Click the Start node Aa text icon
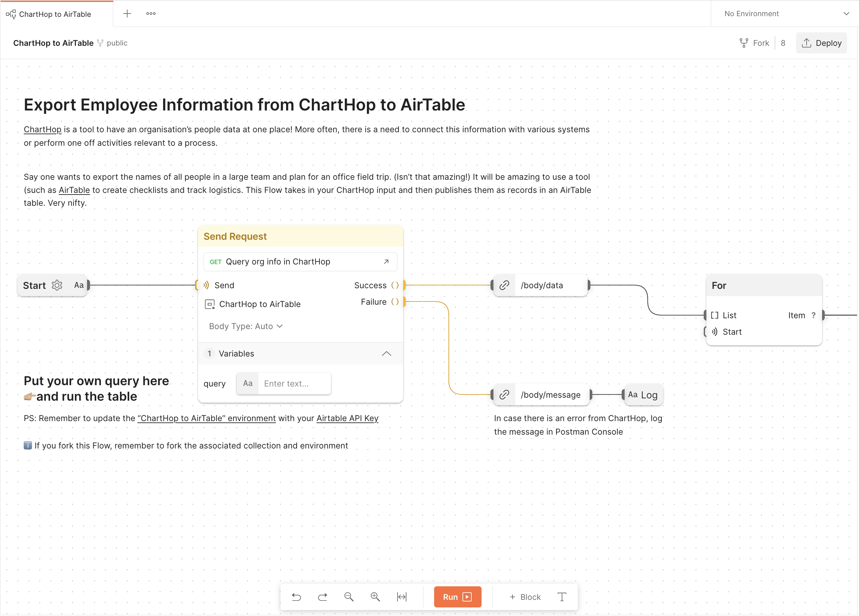This screenshot has width=859, height=616. (x=78, y=285)
